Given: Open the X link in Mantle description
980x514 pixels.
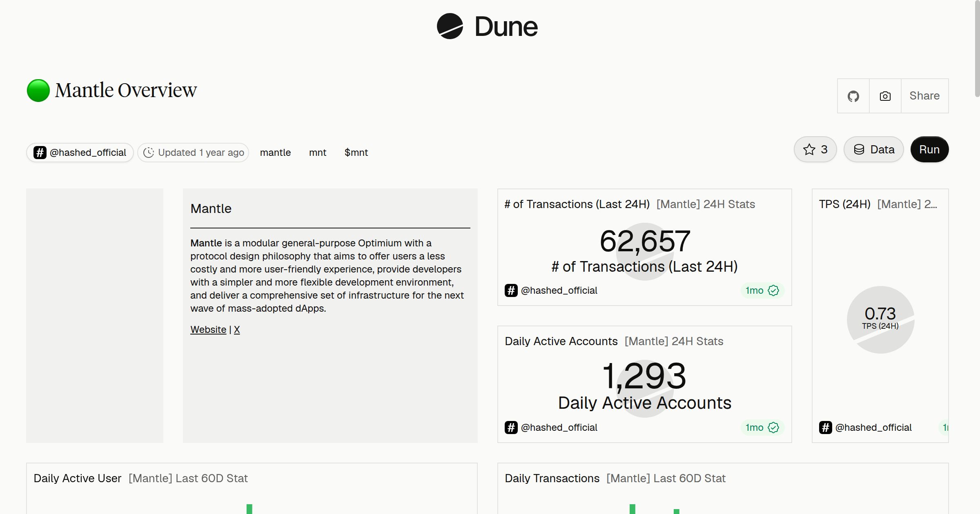Looking at the screenshot, I should [x=237, y=330].
